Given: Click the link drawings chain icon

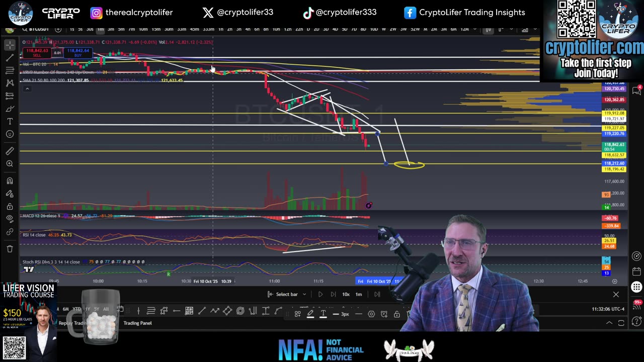Looking at the screenshot, I should 10,232.
